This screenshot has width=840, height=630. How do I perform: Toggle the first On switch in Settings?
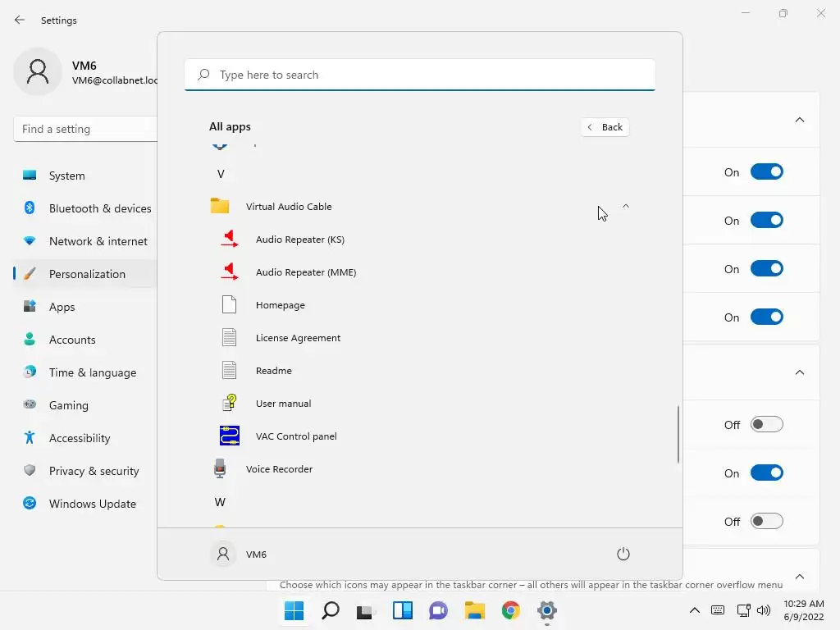point(767,172)
